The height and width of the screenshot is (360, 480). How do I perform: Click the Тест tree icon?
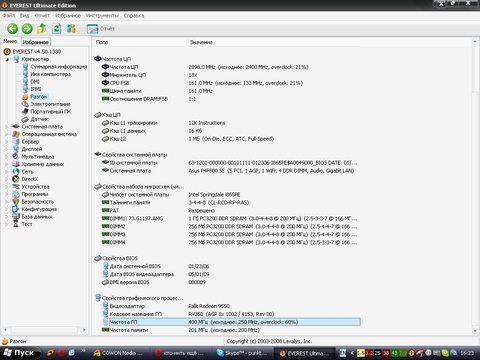click(16, 224)
